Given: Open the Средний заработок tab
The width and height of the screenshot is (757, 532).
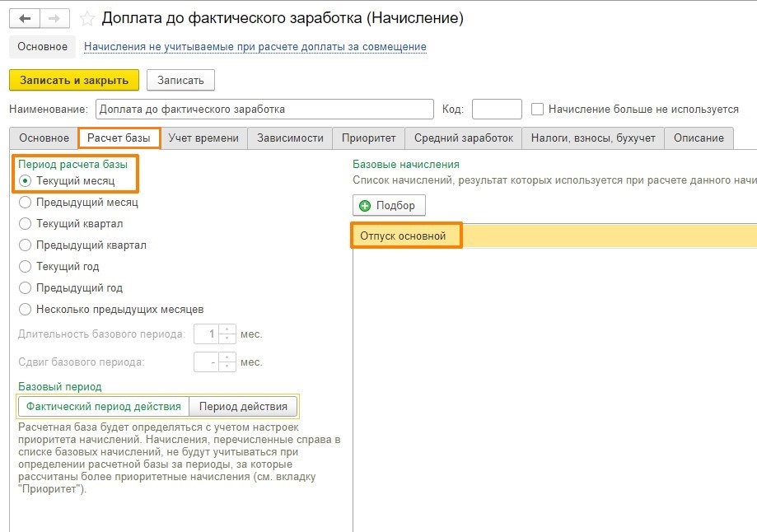Looking at the screenshot, I should pos(464,138).
